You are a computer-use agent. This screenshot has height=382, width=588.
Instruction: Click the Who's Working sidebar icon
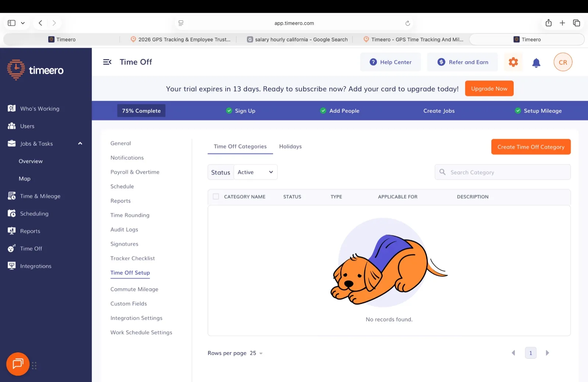pos(12,108)
